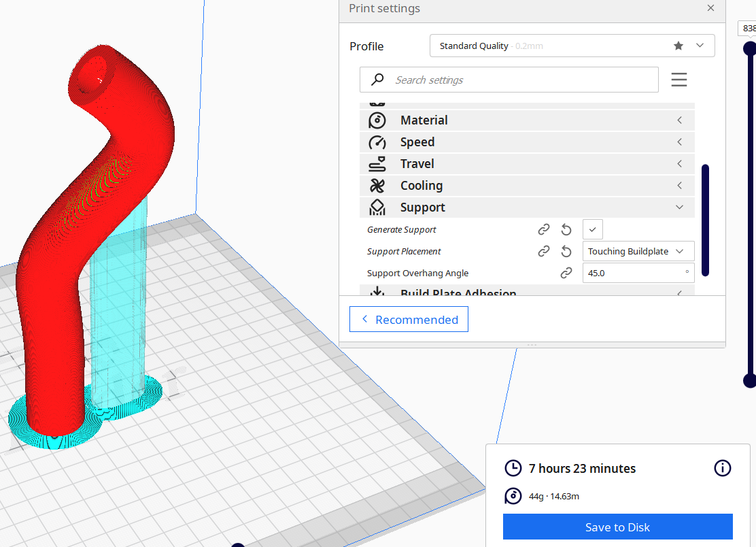Expand the Build Plate Adhesion chevron

pyautogui.click(x=679, y=293)
